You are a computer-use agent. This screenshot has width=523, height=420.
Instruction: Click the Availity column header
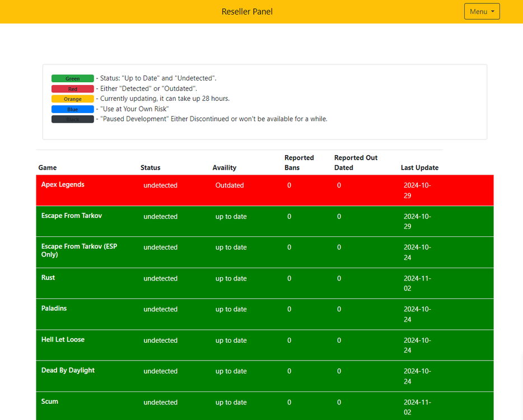[225, 167]
